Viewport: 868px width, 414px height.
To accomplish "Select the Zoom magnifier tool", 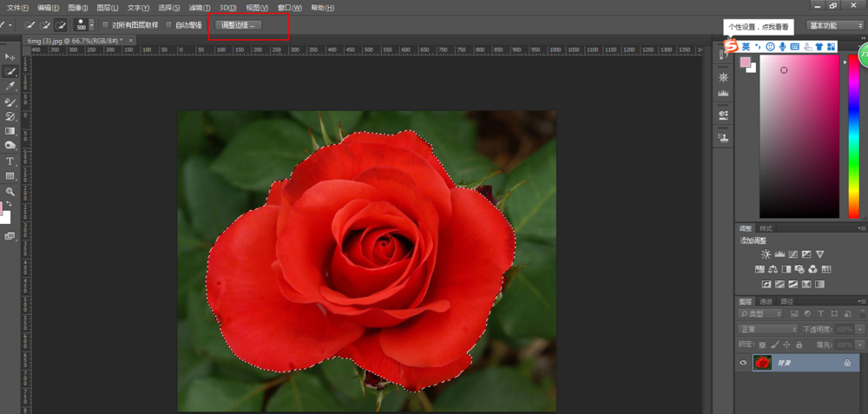I will pos(10,191).
